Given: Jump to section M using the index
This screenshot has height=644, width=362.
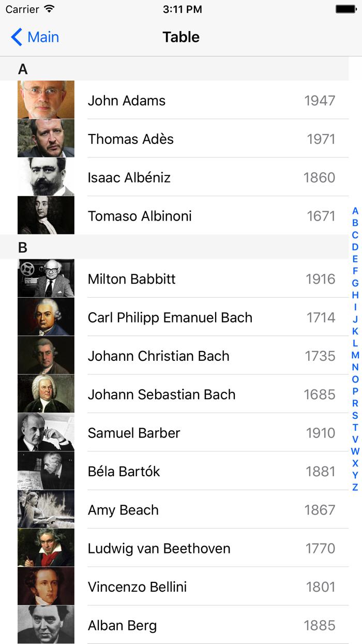Looking at the screenshot, I should click(354, 356).
